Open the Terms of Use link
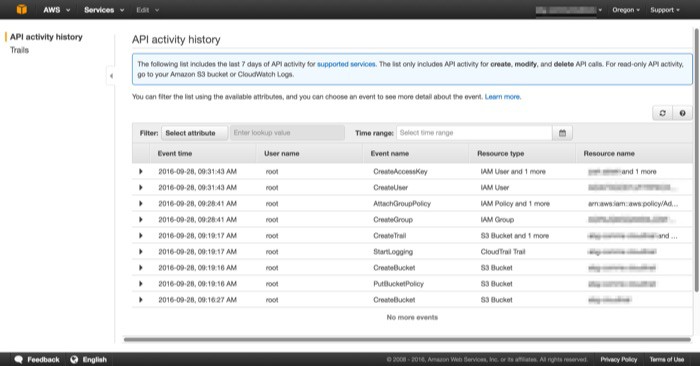The height and width of the screenshot is (366, 700). click(667, 359)
